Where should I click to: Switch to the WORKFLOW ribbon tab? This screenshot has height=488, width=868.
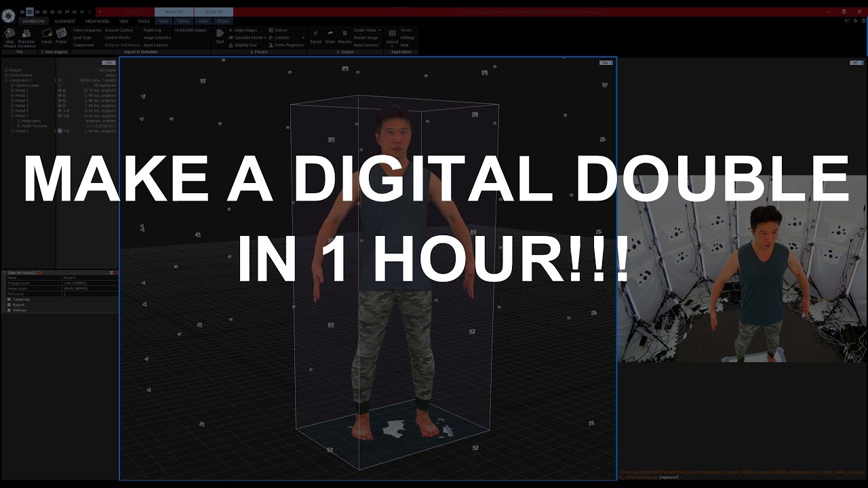[x=33, y=21]
